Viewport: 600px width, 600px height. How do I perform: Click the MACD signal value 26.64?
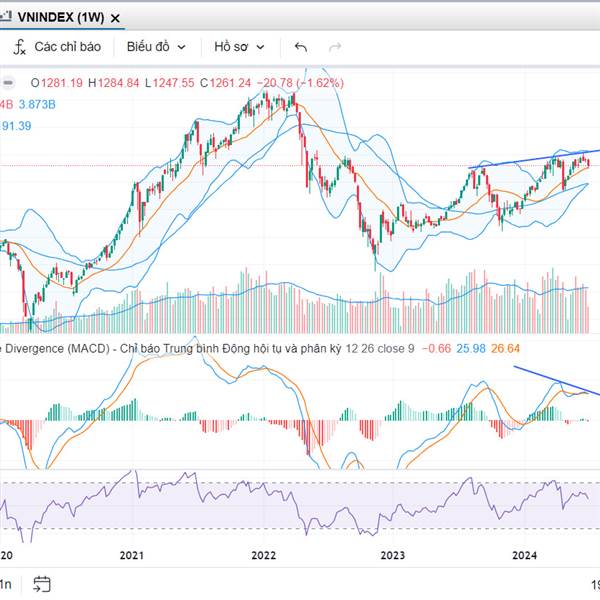[x=505, y=349]
